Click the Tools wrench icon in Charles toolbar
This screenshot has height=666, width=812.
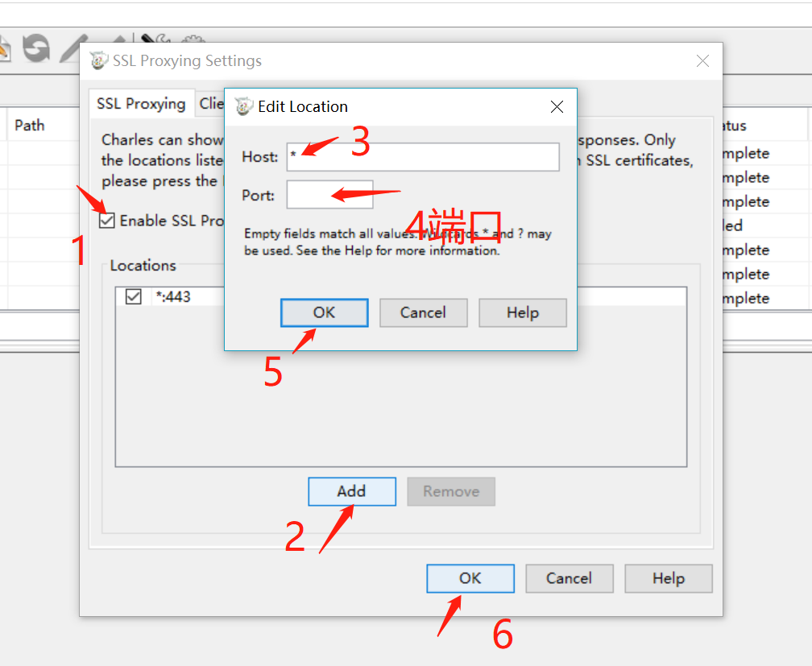click(x=155, y=39)
